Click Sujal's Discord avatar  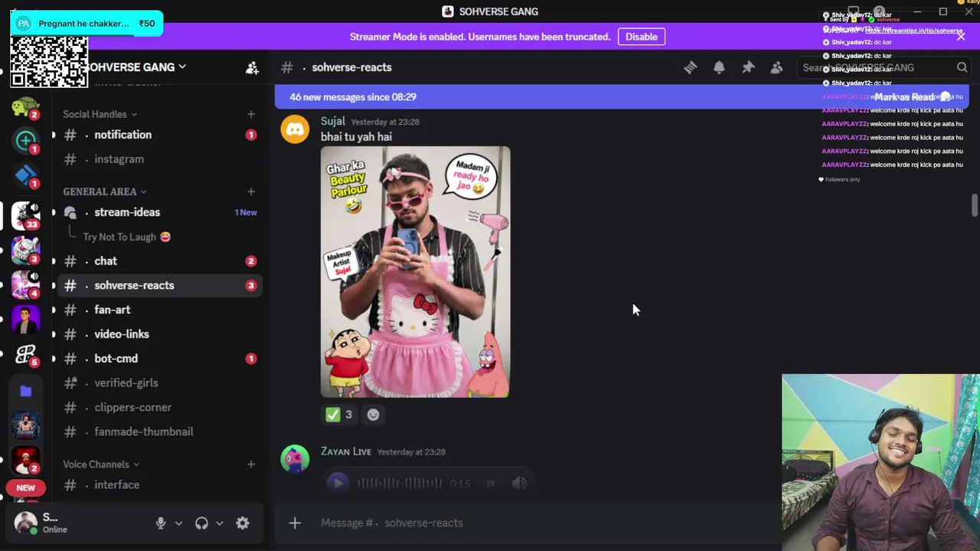[295, 129]
